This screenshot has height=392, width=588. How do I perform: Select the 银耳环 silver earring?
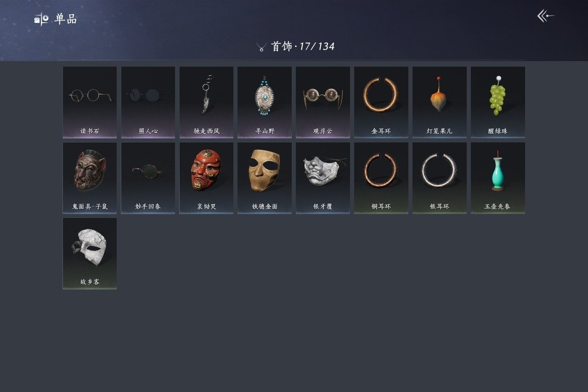440,178
